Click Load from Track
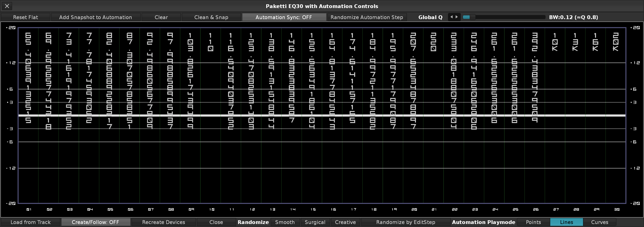 coord(31,222)
